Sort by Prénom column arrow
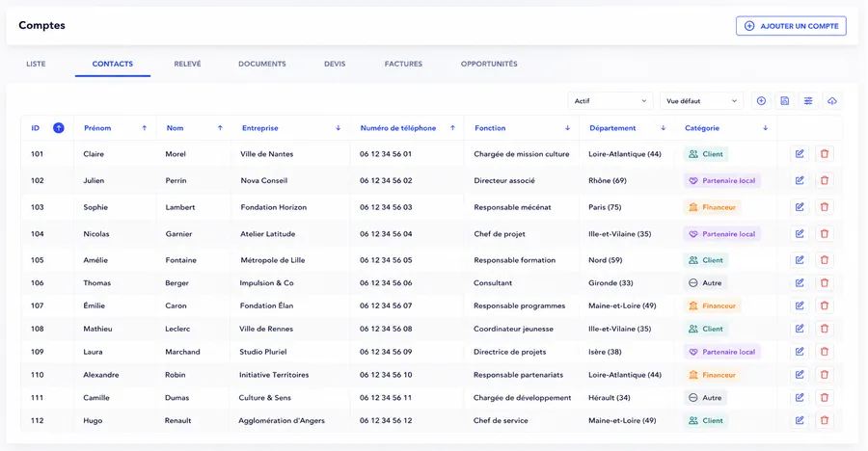The height and width of the screenshot is (451, 868). [x=145, y=128]
